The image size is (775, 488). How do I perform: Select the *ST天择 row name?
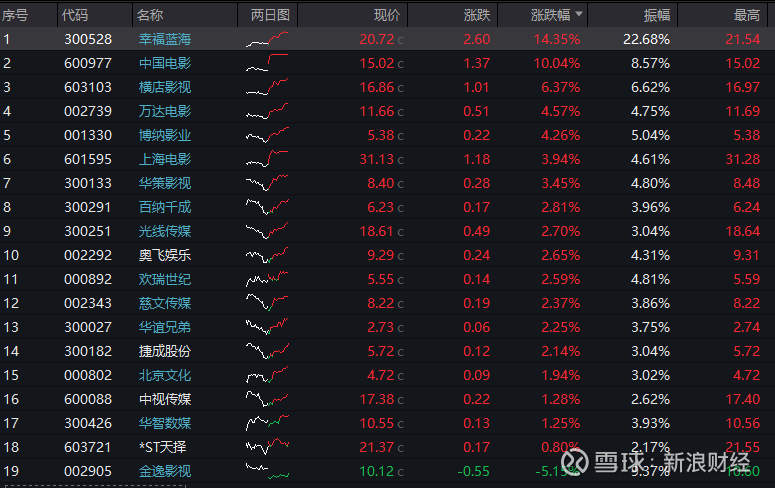(163, 447)
